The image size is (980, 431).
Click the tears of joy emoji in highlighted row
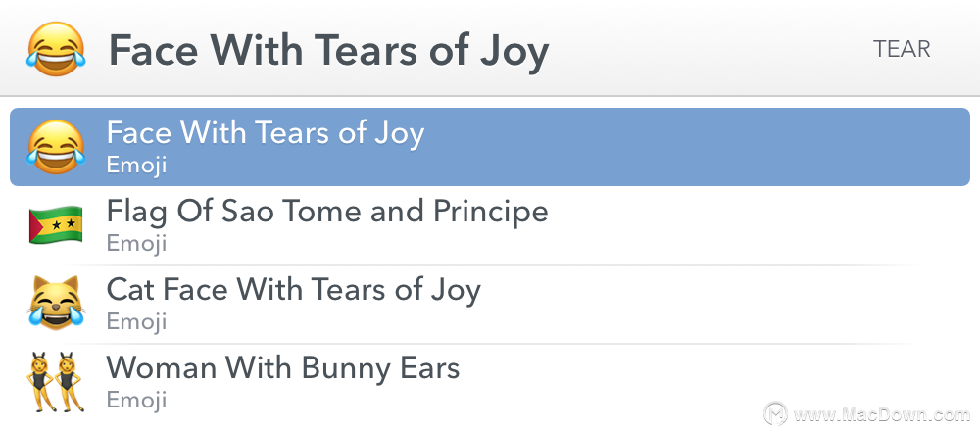56,147
